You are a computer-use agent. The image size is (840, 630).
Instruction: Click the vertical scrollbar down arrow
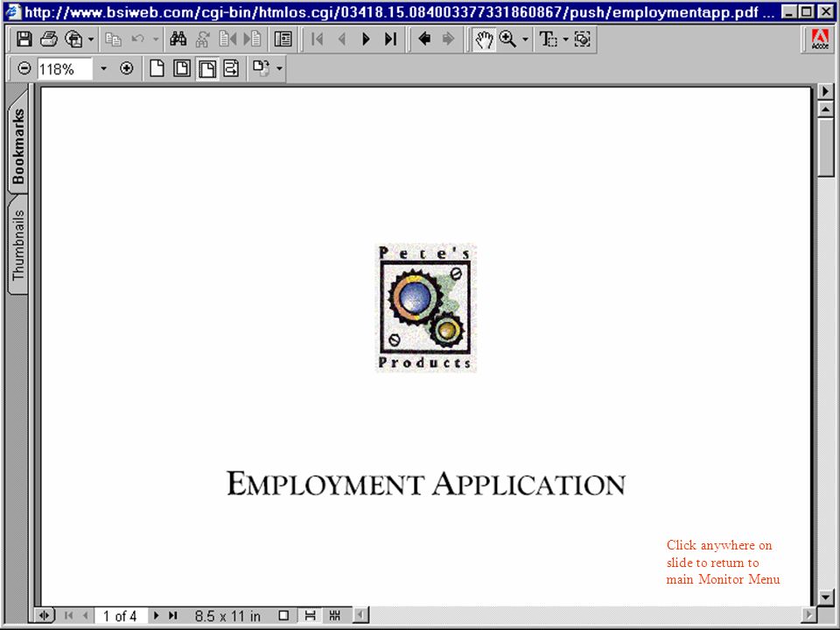pyautogui.click(x=825, y=597)
